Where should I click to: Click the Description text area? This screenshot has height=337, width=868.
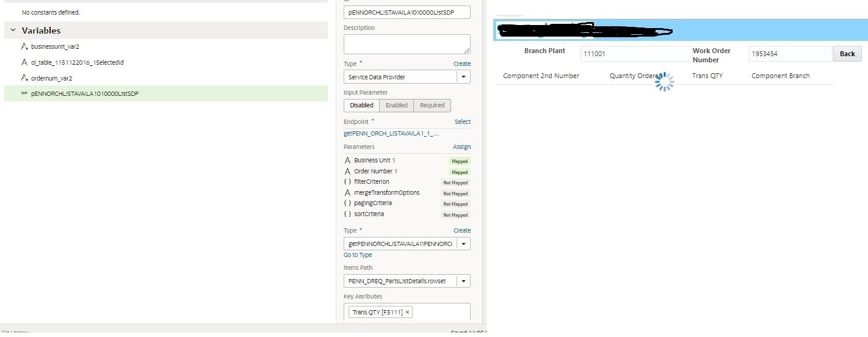point(407,44)
